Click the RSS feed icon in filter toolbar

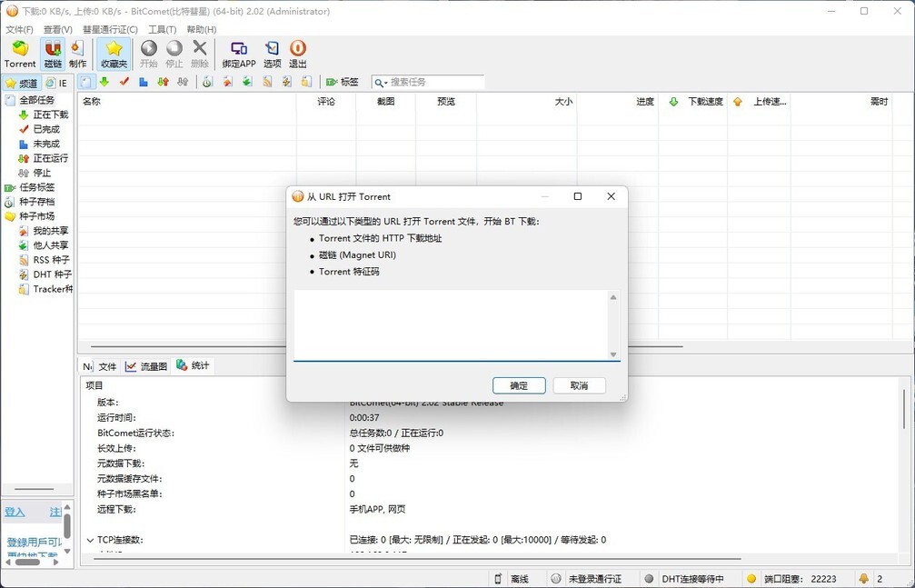coord(267,83)
